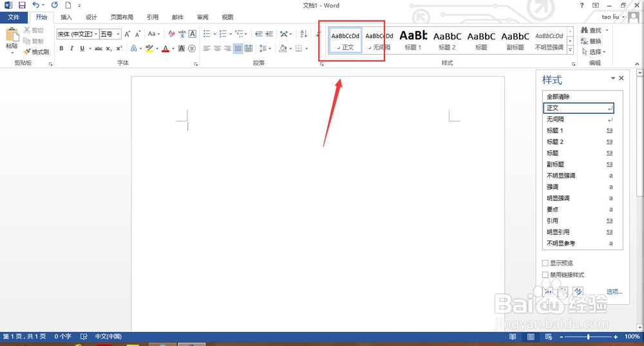Apply the 副标题 style from gallery

[x=515, y=40]
